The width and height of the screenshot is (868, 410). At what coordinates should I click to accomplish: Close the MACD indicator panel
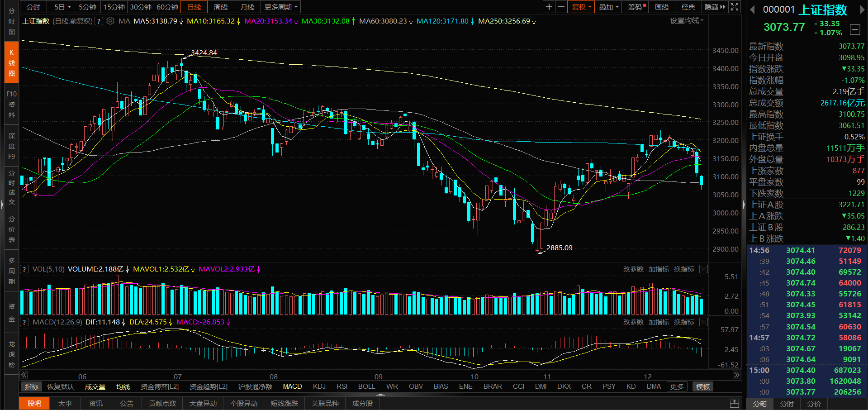[x=703, y=322]
